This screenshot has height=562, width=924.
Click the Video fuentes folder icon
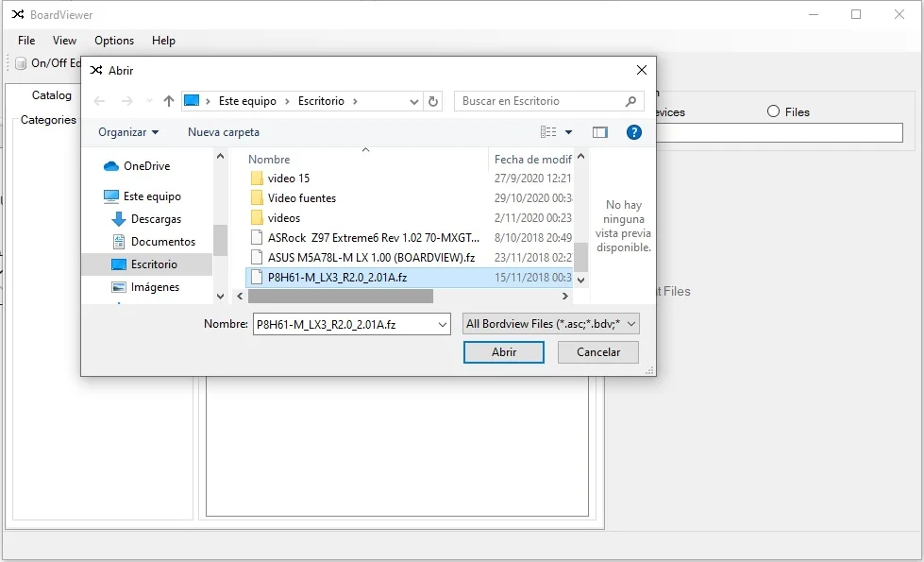(x=257, y=198)
